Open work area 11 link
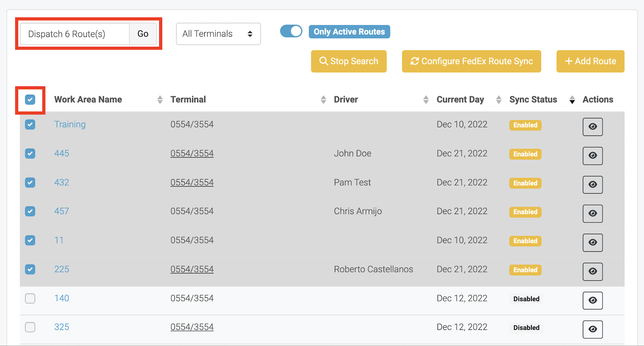 (x=59, y=240)
